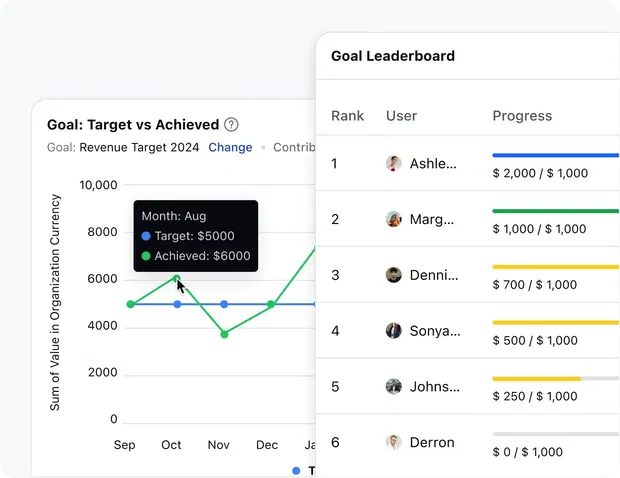
Task: Click the blue Target legend dot below chart
Action: click(296, 470)
